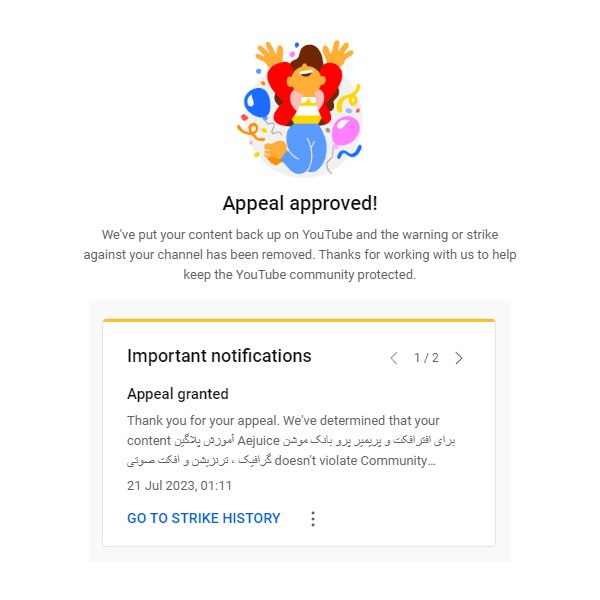Click the blue trousers of the illustrated woman
600x600 pixels.
[x=305, y=148]
